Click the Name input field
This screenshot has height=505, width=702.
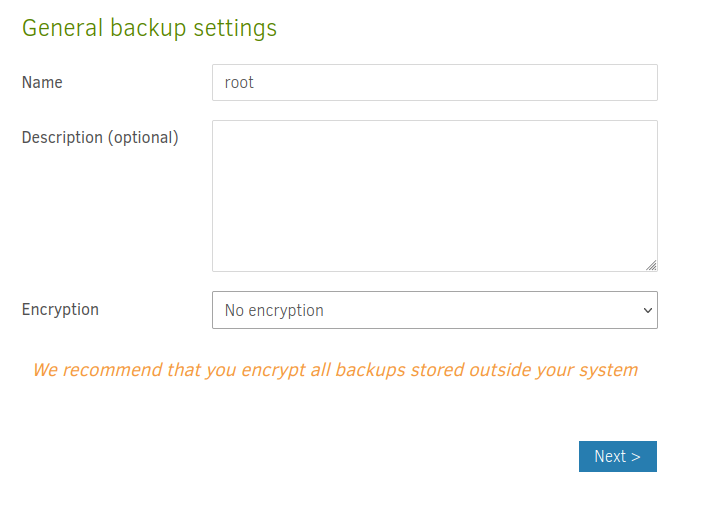(x=434, y=83)
